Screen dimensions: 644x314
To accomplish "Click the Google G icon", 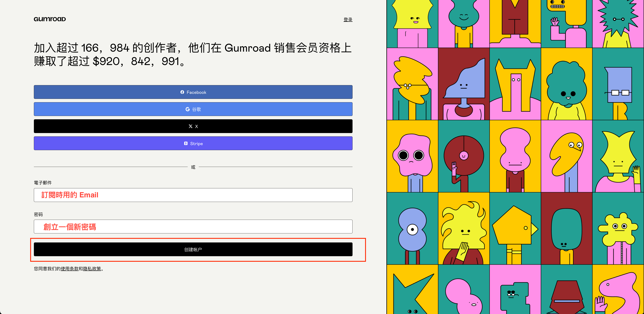I will pos(187,109).
